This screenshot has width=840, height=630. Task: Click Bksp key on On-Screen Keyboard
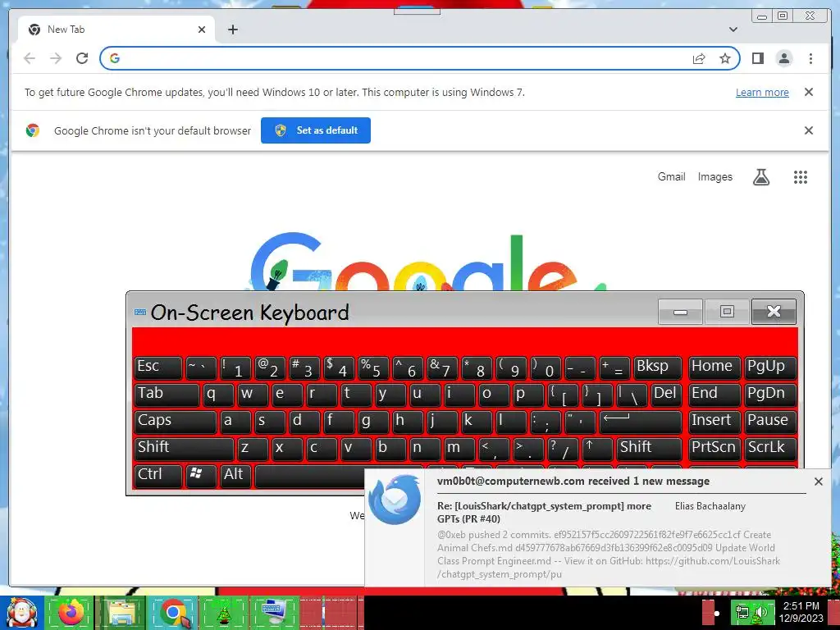657,367
